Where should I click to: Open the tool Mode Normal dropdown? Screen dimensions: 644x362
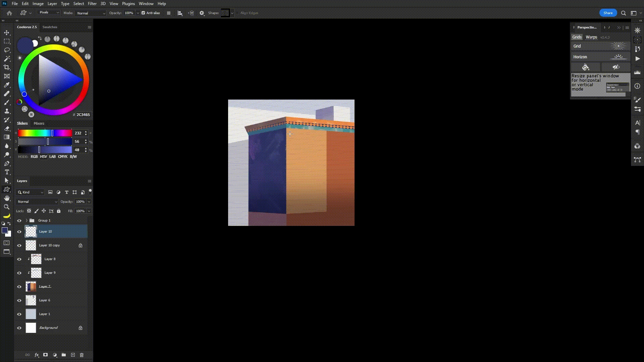91,13
